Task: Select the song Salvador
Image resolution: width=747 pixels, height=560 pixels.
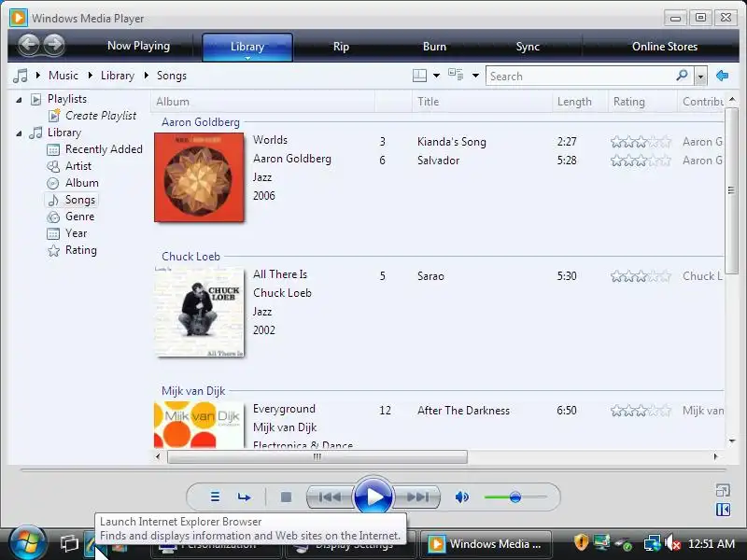Action: coord(438,161)
